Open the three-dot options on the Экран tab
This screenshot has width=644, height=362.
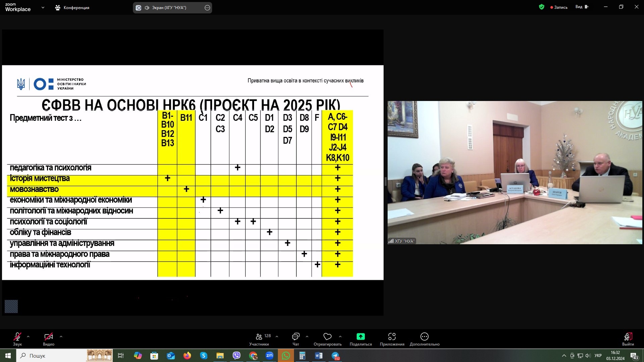pos(207,8)
